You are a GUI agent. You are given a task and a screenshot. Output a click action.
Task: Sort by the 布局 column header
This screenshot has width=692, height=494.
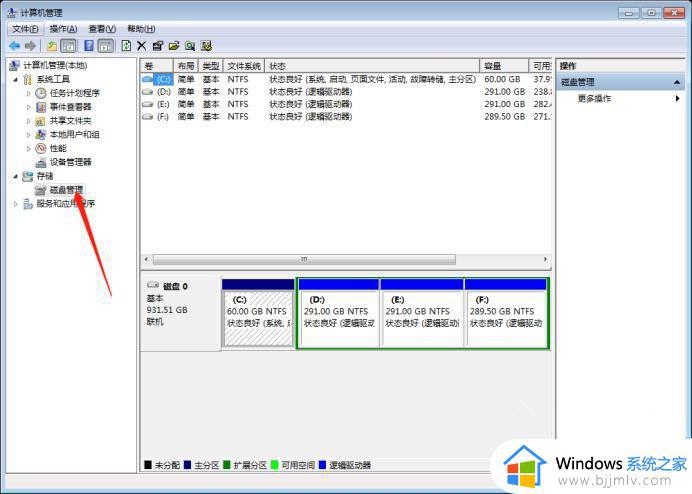[186, 66]
